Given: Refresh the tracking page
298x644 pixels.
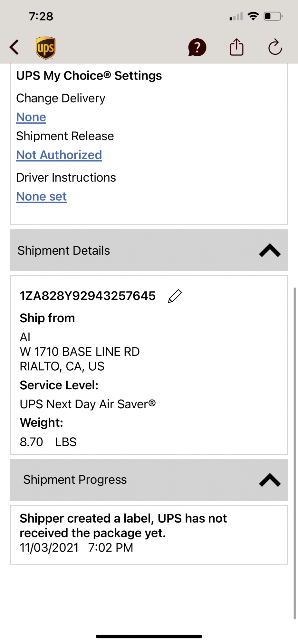Looking at the screenshot, I should (x=275, y=47).
